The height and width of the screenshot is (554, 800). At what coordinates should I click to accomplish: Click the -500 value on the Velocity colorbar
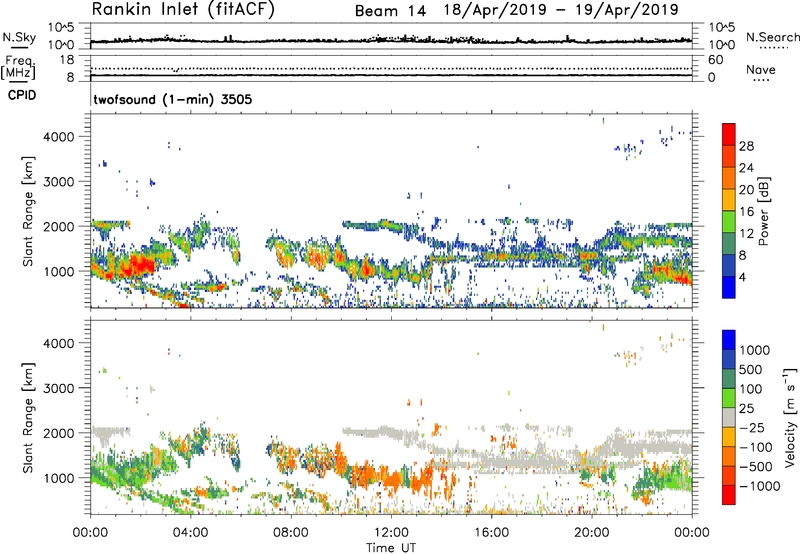pyautogui.click(x=756, y=467)
